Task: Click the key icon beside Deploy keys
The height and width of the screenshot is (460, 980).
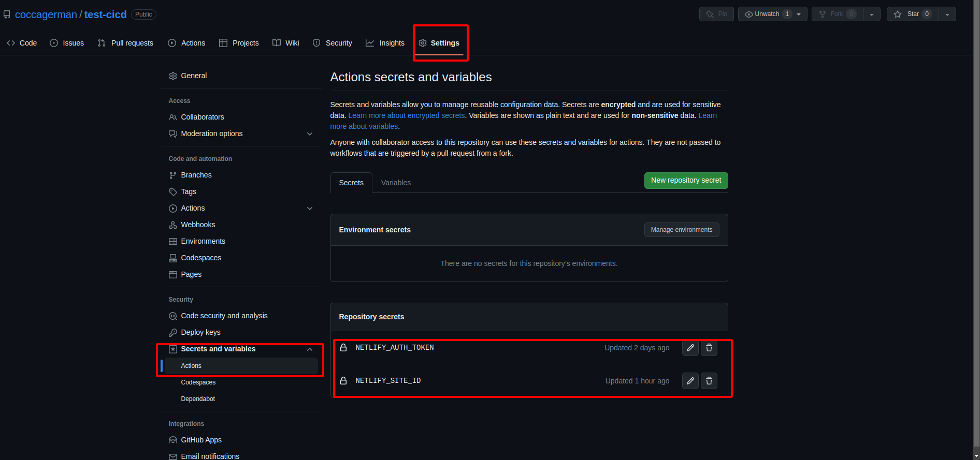Action: (x=173, y=333)
